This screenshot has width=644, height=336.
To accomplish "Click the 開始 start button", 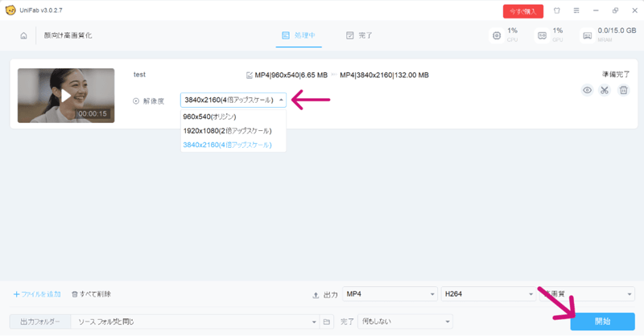I will (x=602, y=322).
